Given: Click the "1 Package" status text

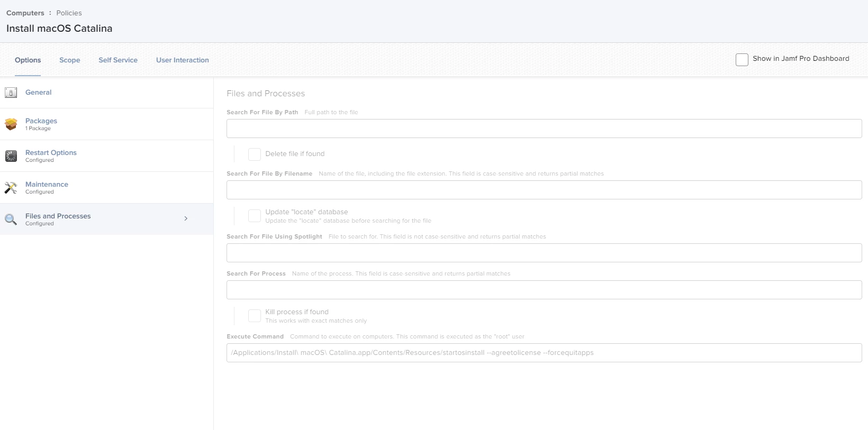Looking at the screenshot, I should pos(38,129).
